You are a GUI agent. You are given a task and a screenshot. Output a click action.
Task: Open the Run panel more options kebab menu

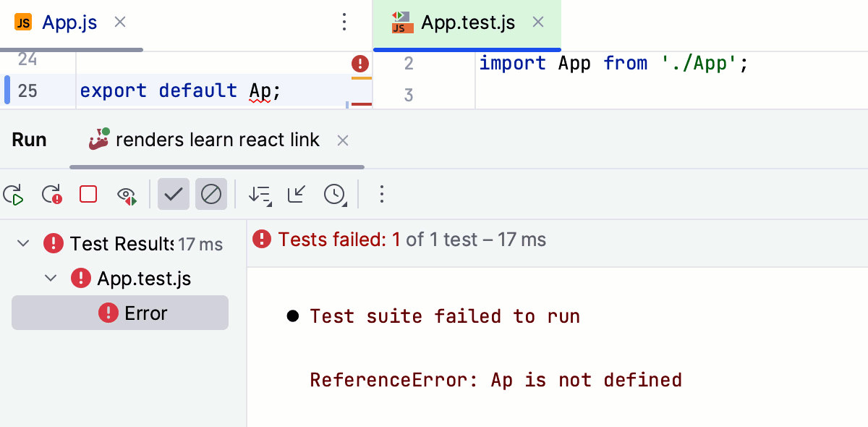(x=381, y=194)
